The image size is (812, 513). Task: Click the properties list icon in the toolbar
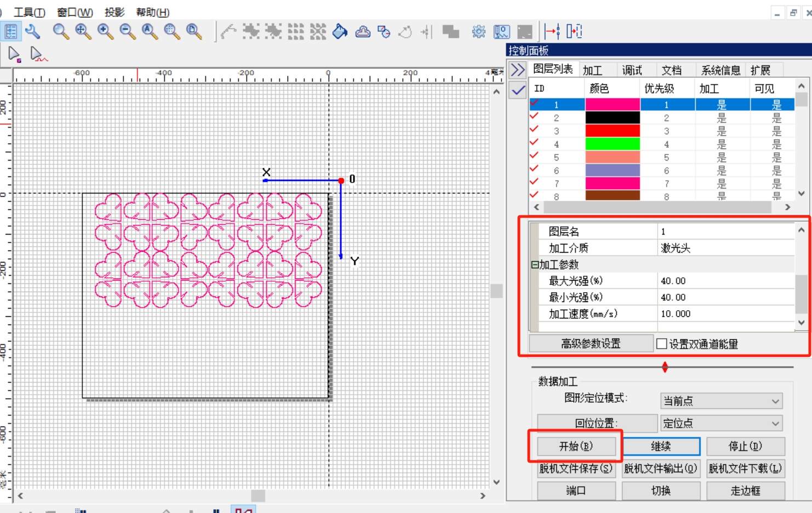click(x=11, y=31)
